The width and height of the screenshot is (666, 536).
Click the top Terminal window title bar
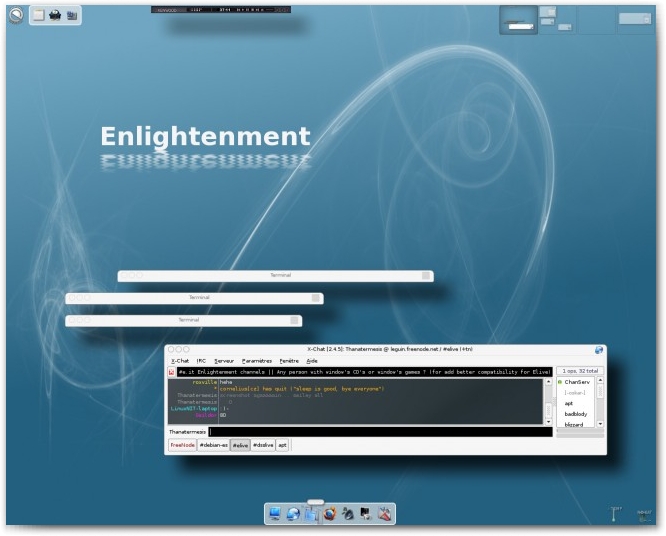(x=276, y=275)
